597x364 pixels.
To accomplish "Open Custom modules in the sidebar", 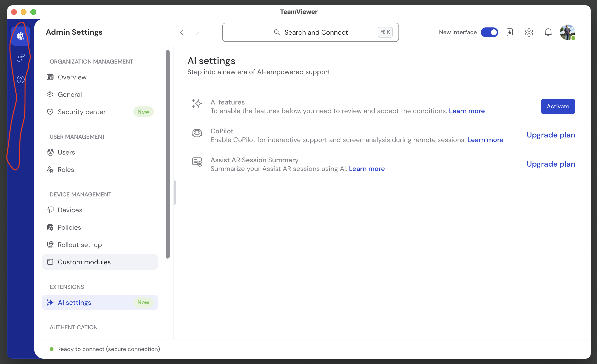I will [84, 262].
